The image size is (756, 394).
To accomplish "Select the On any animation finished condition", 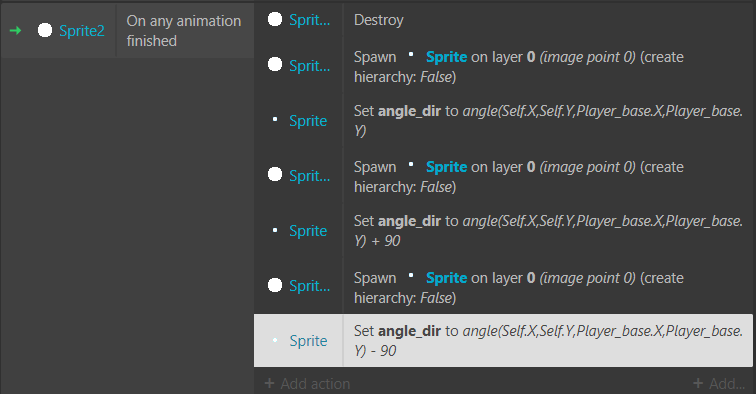I will (184, 31).
